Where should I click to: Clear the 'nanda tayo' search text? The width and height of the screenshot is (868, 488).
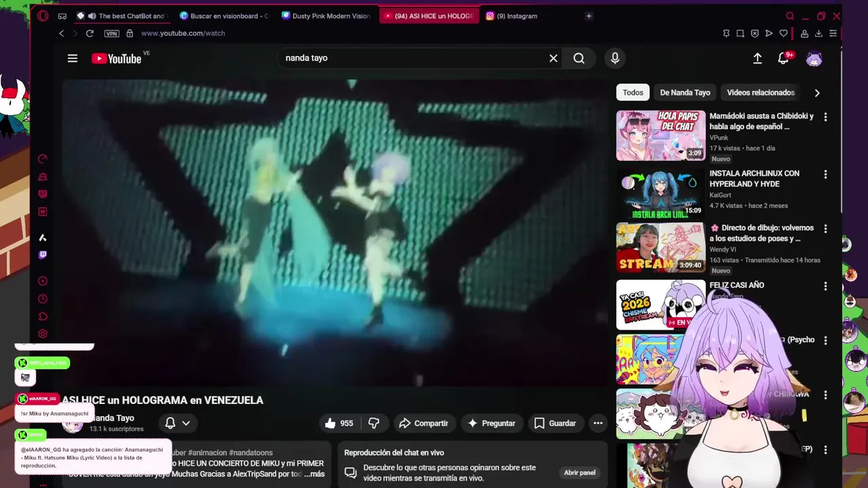click(553, 58)
